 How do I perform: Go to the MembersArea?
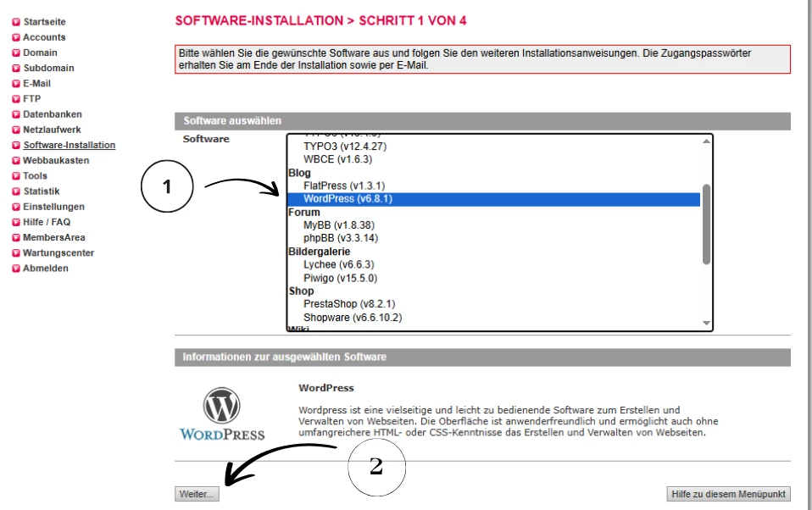coord(54,237)
